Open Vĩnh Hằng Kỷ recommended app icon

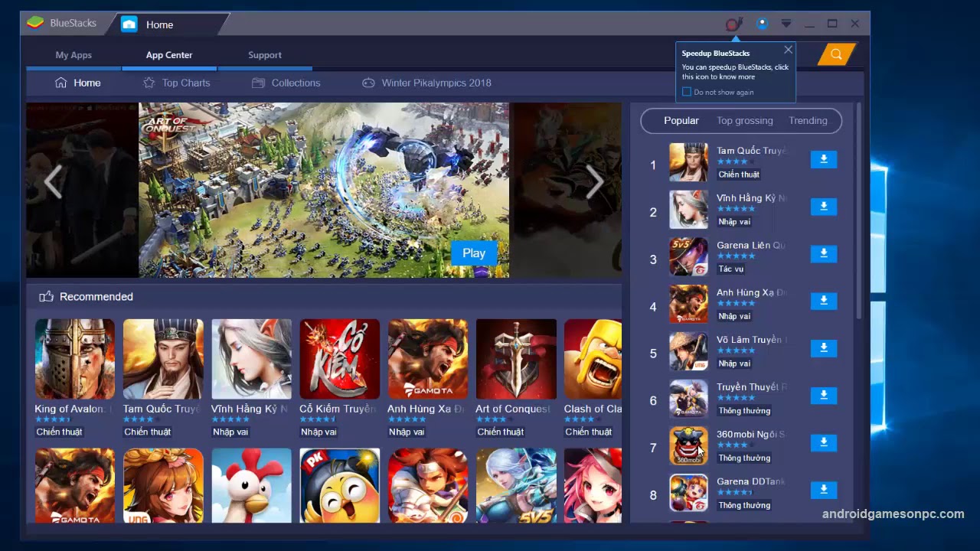[251, 359]
